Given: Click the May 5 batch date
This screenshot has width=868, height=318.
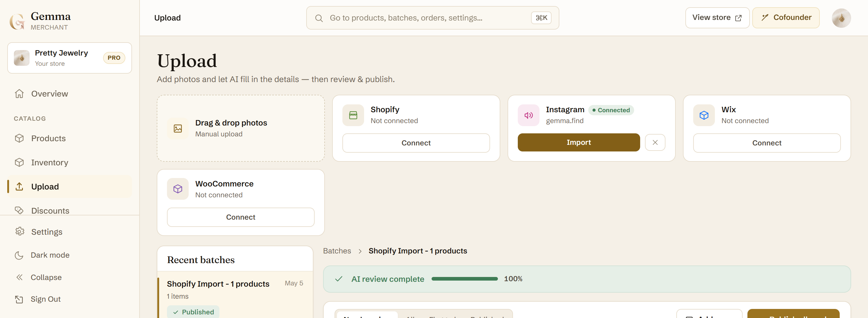Looking at the screenshot, I should pyautogui.click(x=294, y=283).
